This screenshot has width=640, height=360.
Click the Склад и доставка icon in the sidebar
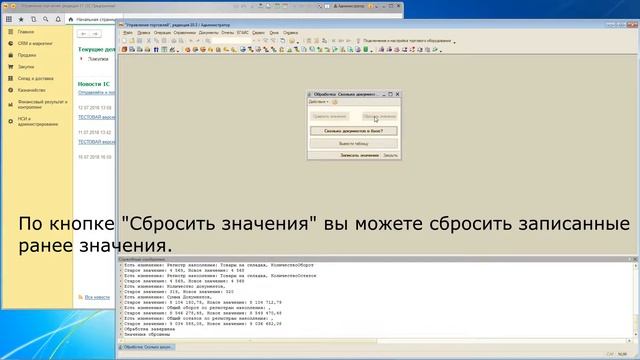click(11, 78)
